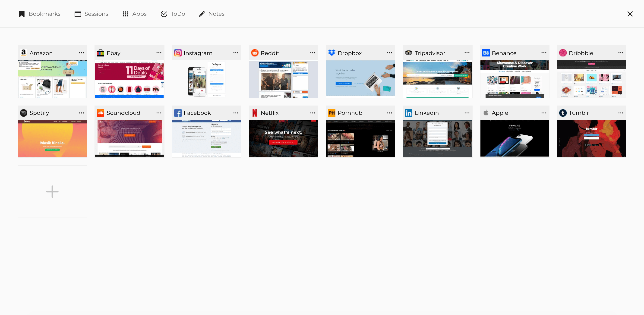Click the Reddit alien icon
This screenshot has width=644, height=315.
coord(255,53)
